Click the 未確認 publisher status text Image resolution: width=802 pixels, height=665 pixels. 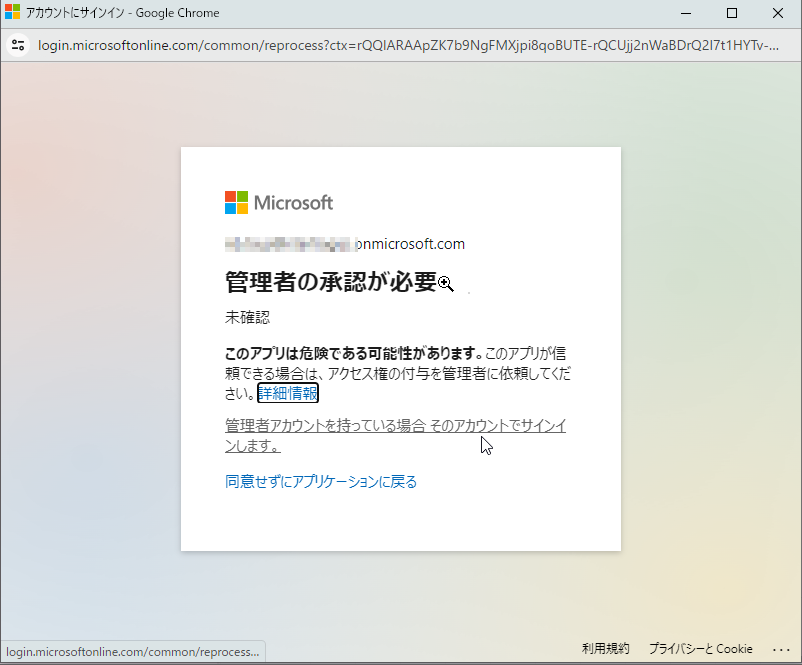[x=248, y=318]
